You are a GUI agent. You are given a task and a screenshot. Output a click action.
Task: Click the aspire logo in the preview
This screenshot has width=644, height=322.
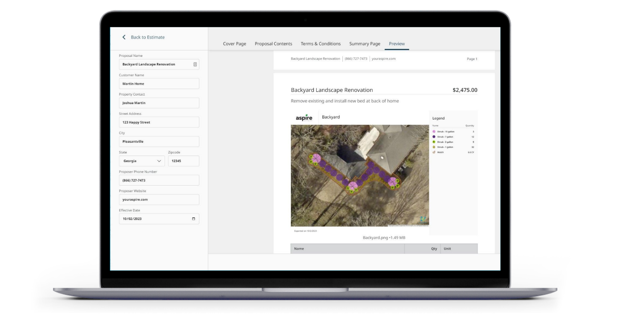(x=304, y=118)
